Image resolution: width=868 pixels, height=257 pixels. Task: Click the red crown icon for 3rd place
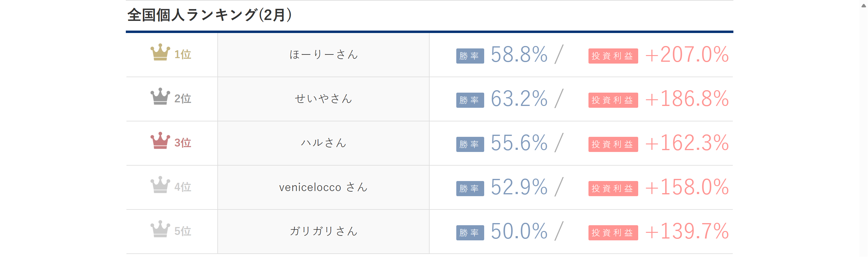pos(160,141)
